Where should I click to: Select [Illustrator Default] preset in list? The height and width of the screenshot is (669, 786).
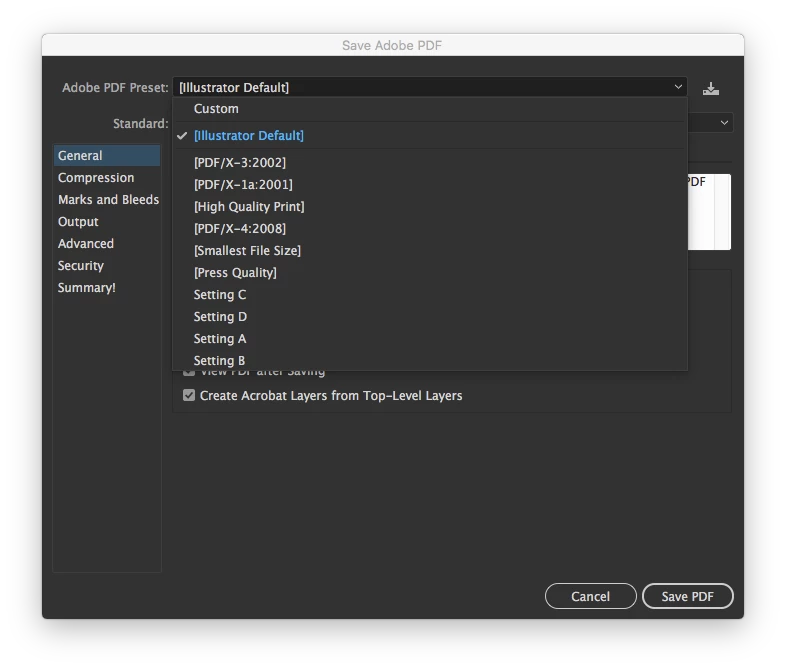coord(430,136)
